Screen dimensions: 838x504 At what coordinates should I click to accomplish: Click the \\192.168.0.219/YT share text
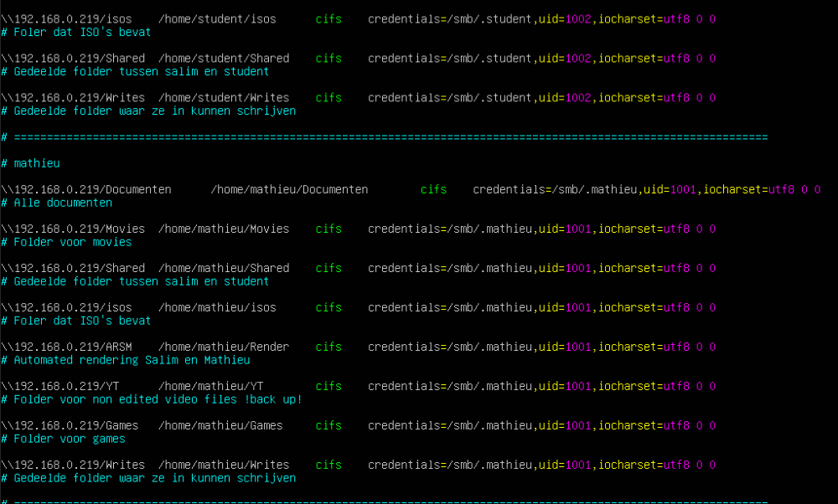pos(59,387)
